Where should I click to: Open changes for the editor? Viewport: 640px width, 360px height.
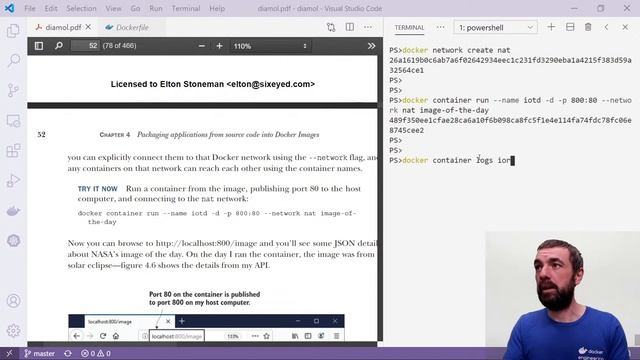click(x=331, y=27)
